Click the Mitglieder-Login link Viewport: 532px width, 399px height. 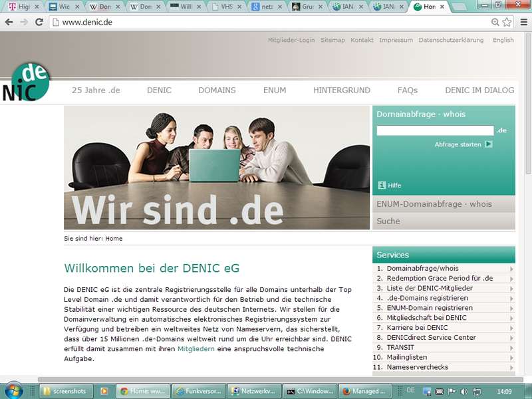(291, 40)
